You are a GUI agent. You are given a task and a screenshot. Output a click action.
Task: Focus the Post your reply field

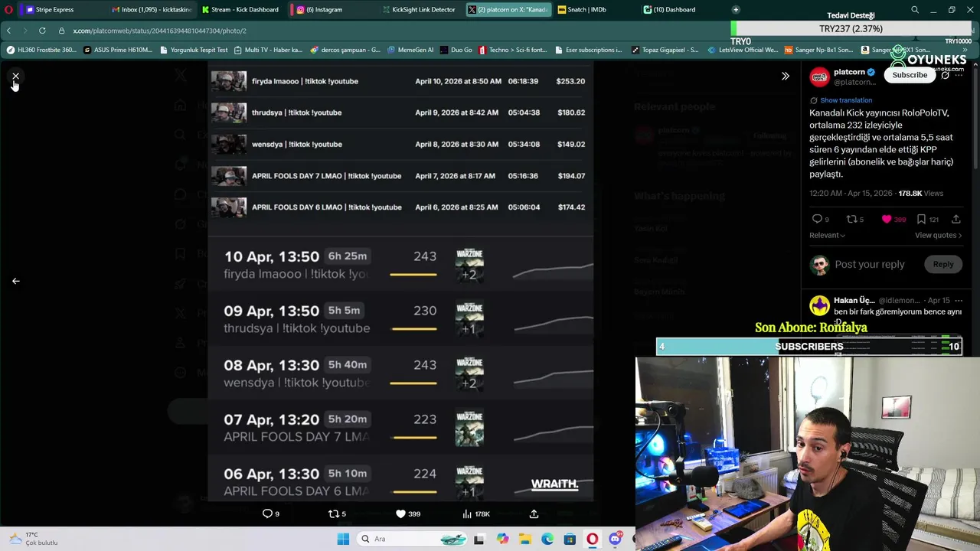pos(870,264)
